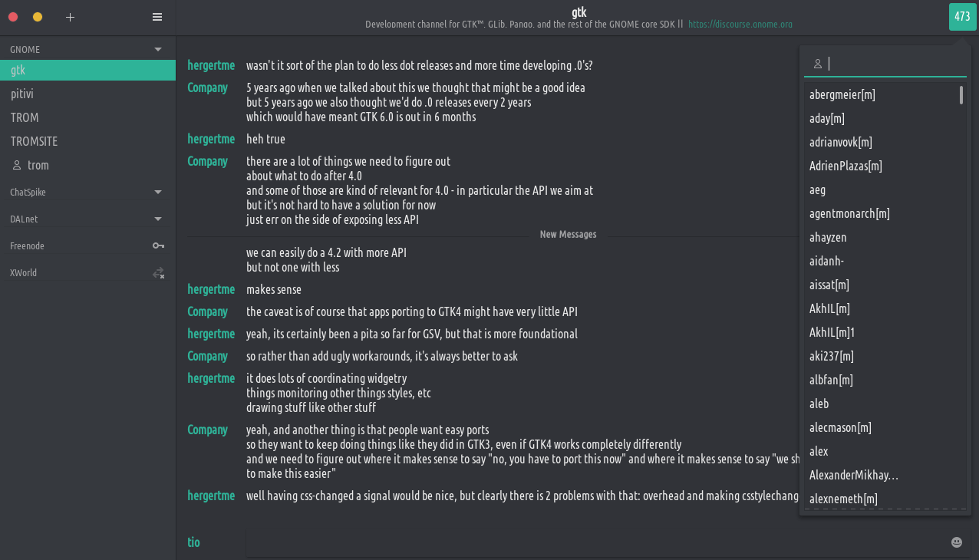Image resolution: width=979 pixels, height=560 pixels.
Task: Click the person icon in user search
Action: click(x=818, y=64)
